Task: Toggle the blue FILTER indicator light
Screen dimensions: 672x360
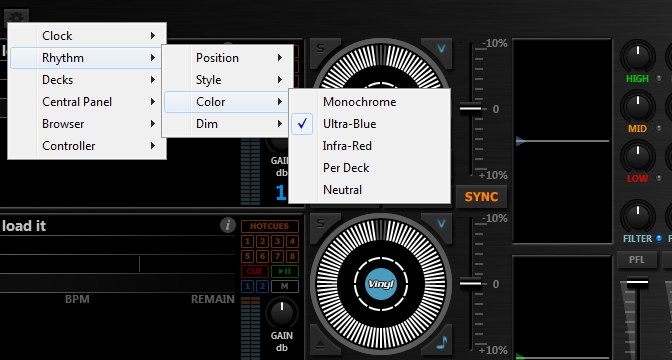Action: [659, 238]
